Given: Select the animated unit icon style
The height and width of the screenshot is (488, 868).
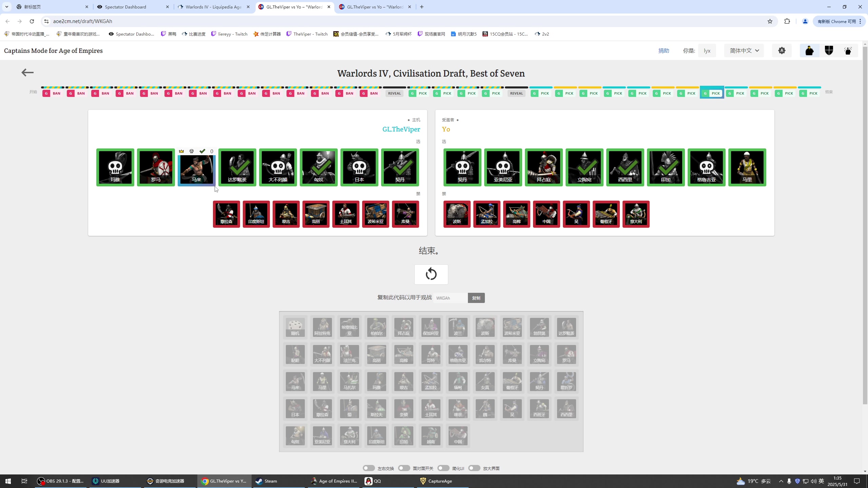Looking at the screenshot, I should (x=848, y=50).
